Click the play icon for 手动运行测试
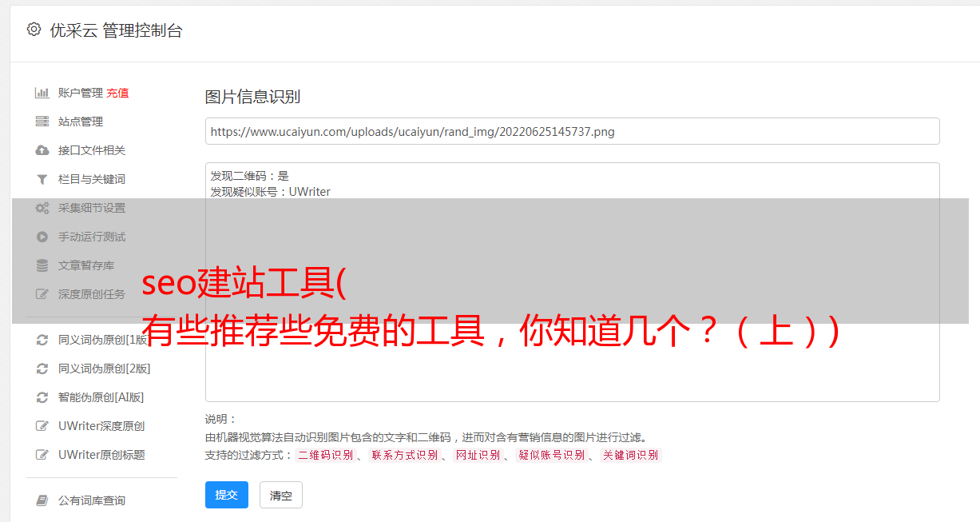 [42, 237]
